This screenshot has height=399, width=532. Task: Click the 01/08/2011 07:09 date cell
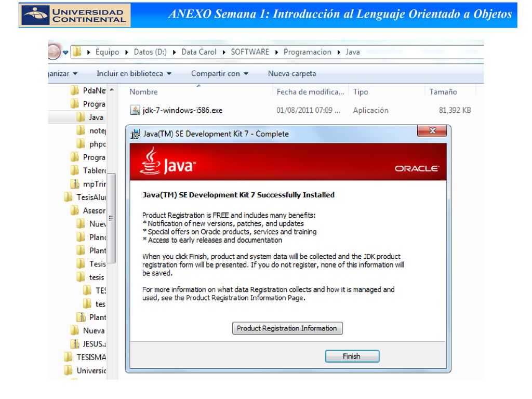pyautogui.click(x=308, y=110)
